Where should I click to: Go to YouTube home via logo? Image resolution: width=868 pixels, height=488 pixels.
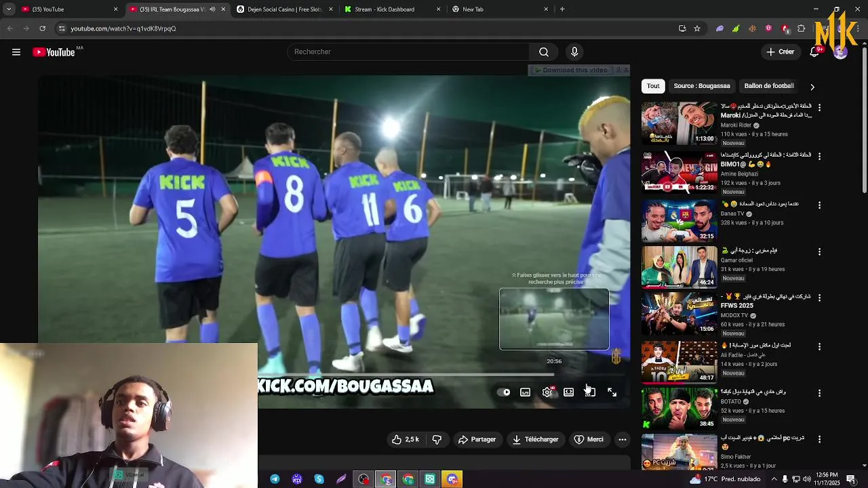(54, 52)
